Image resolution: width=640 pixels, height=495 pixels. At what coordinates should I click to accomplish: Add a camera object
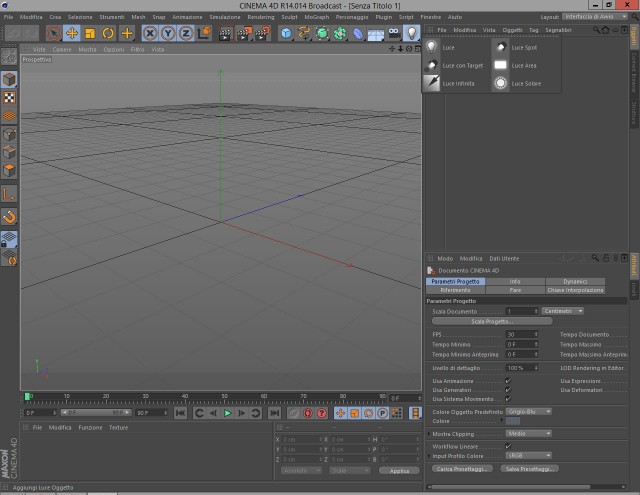coord(394,33)
